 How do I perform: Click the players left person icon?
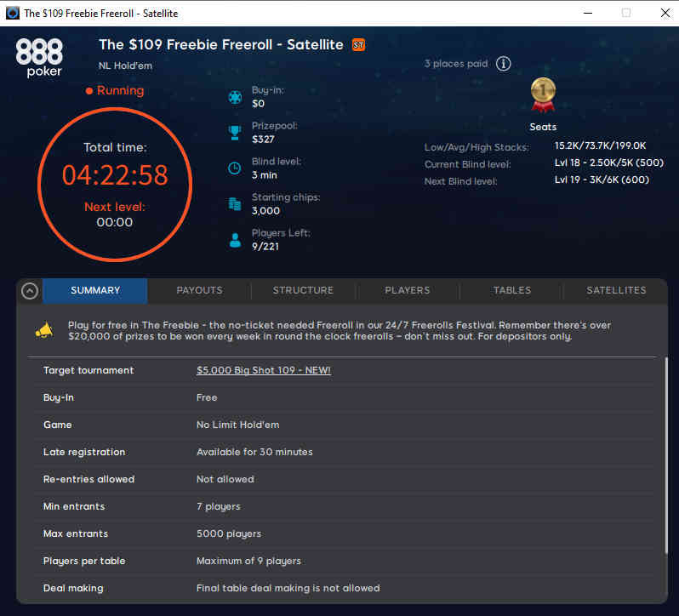235,240
